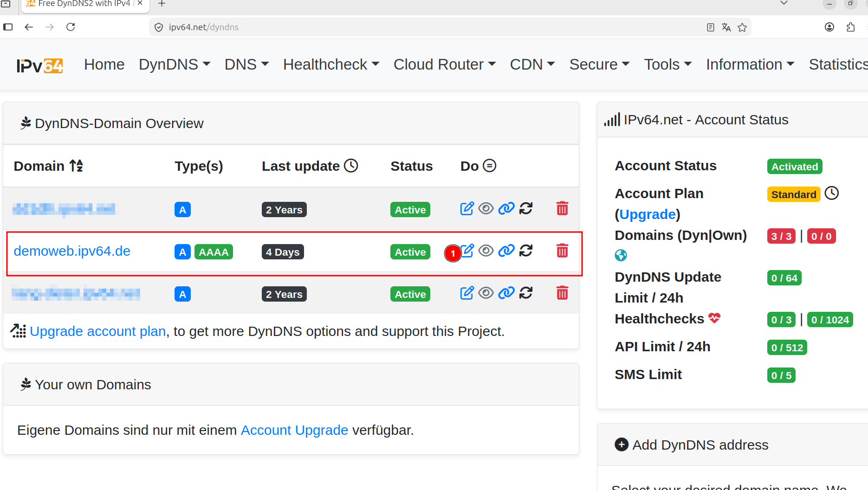
Task: Click the '0 / 5' SMS limit value
Action: [x=781, y=375]
